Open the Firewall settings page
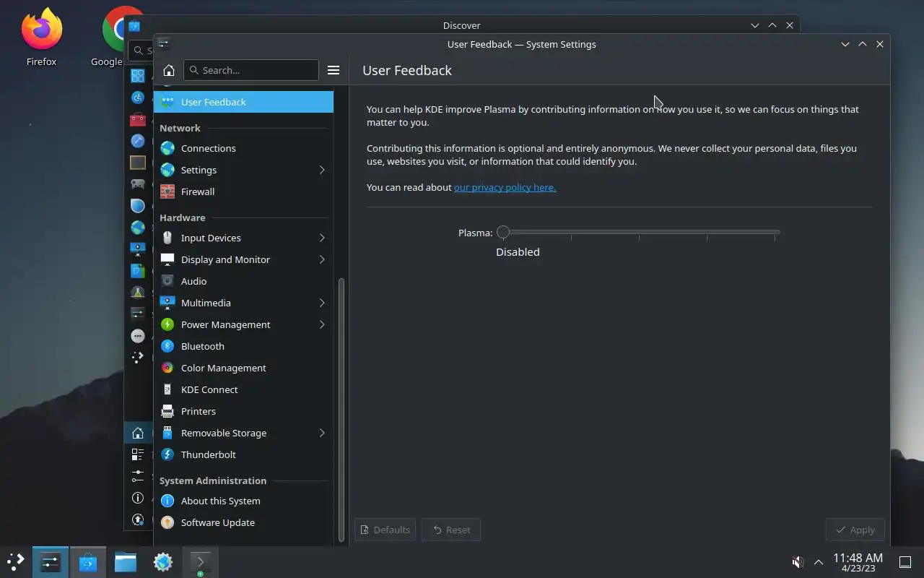924x578 pixels. tap(243, 191)
